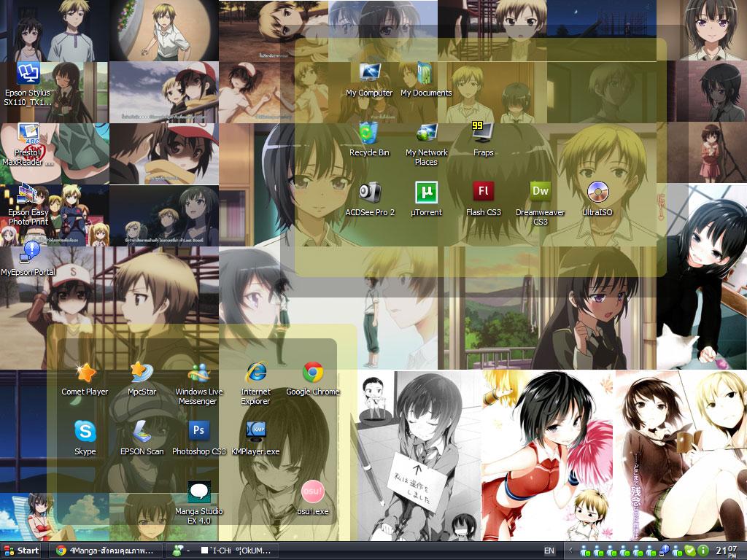Select the Recycle Bin icon

[x=369, y=139]
